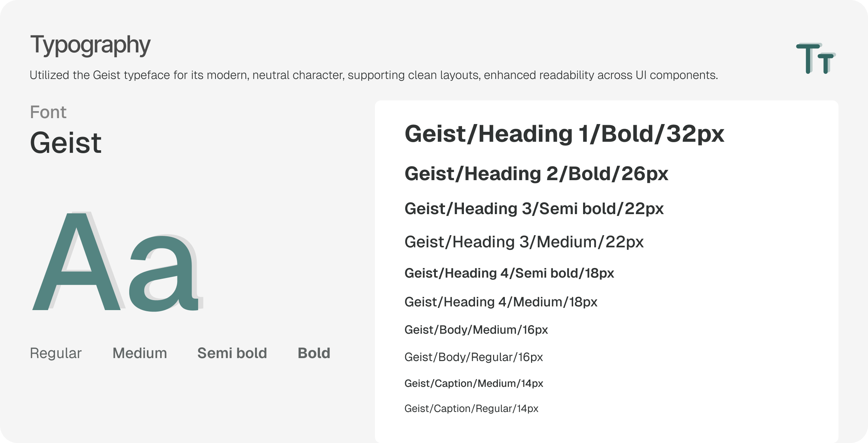This screenshot has width=868, height=443.
Task: Select the Regular weight label
Action: 56,353
